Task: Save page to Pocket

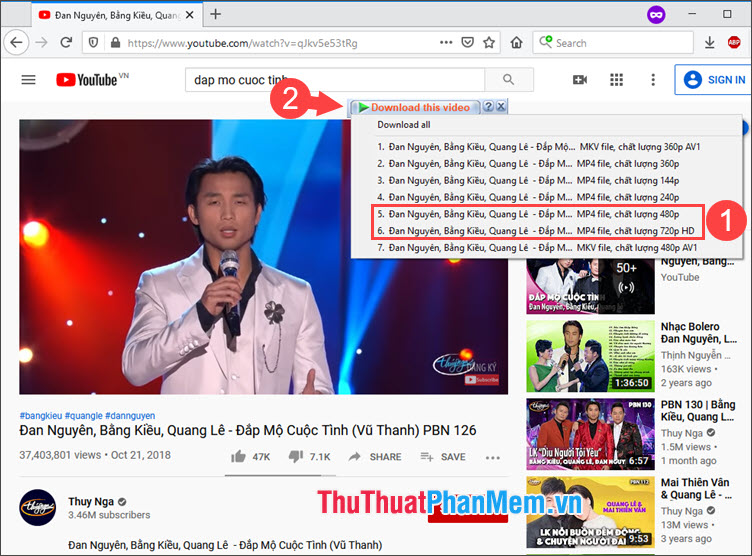Action: pos(468,42)
